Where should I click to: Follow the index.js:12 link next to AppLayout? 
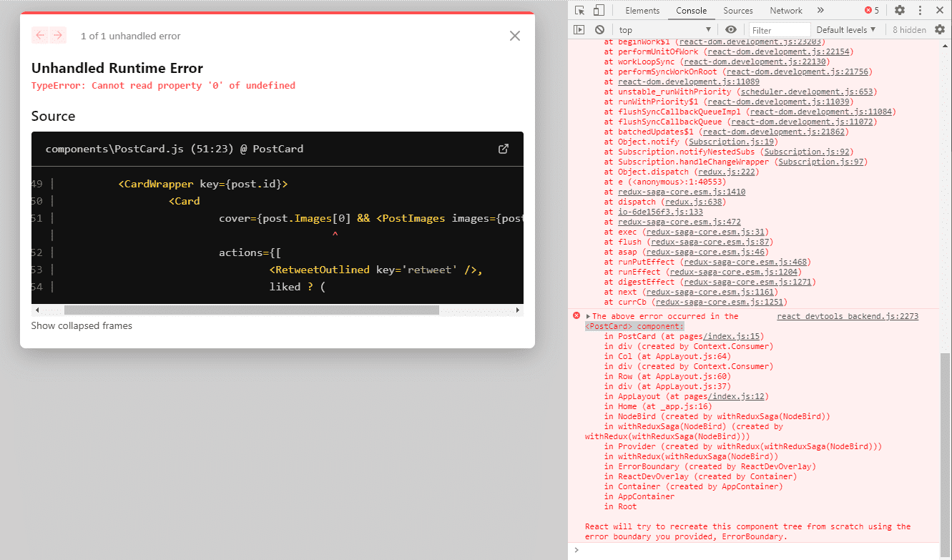pyautogui.click(x=735, y=396)
